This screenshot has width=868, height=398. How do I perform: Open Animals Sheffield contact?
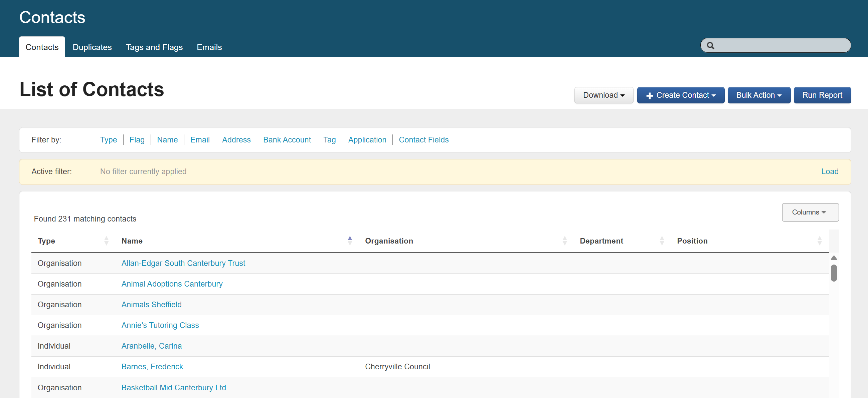pos(151,304)
